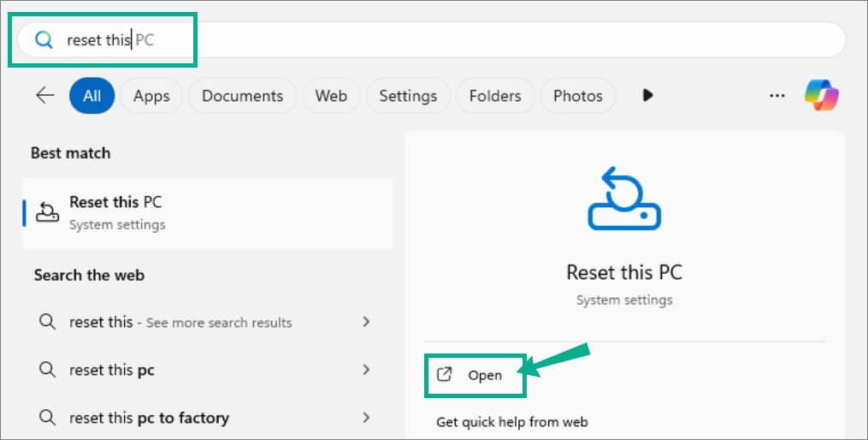Screen dimensions: 868x440
Task: Click magnifier icon next to 'reset this pc'
Action: click(x=48, y=370)
